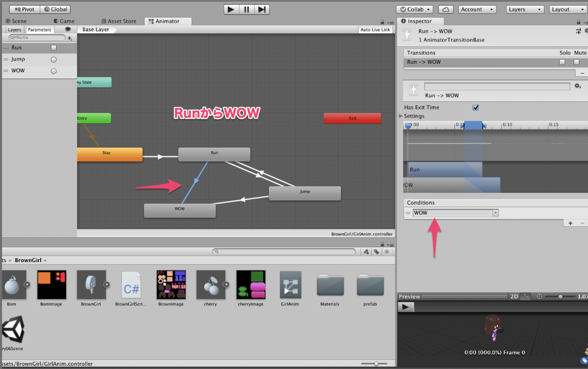Focus the parameter Name search field
This screenshot has width=588, height=369.
[x=37, y=38]
